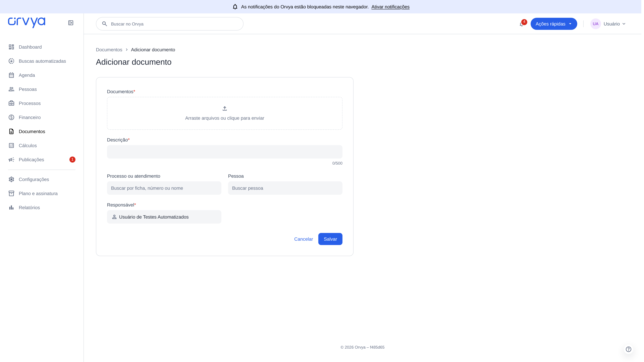Collapse the sidebar panel icon
The height and width of the screenshot is (362, 644).
71,23
